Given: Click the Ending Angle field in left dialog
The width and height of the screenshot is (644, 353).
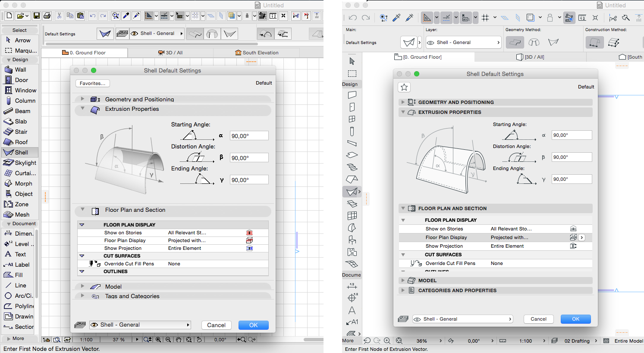Looking at the screenshot, I should tap(249, 180).
